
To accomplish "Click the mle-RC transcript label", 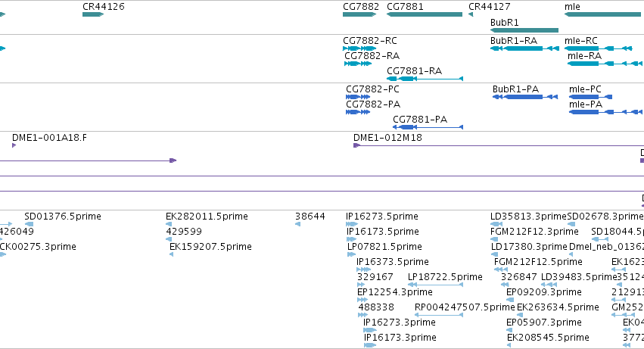I will pos(581,41).
